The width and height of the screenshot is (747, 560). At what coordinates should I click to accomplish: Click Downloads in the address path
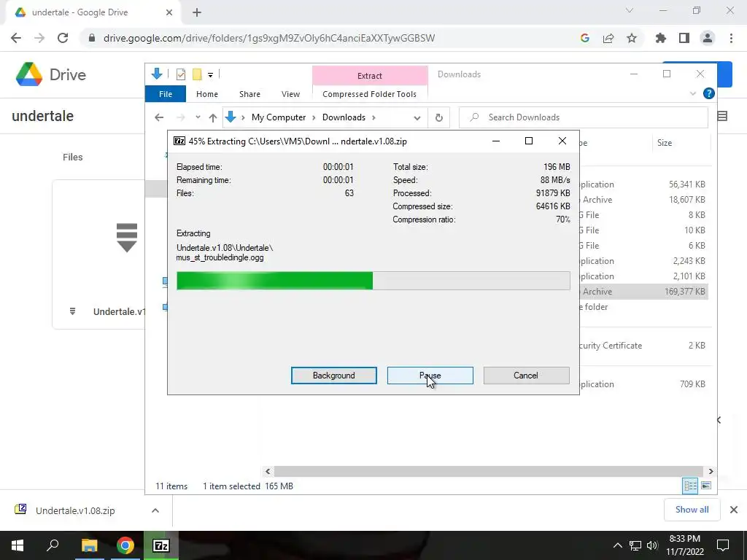344,117
